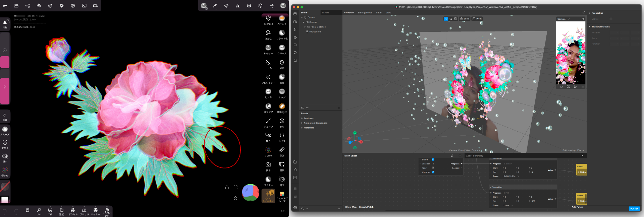The height and width of the screenshot is (217, 644).
Task: Click the blue Publish button
Action: (x=634, y=209)
